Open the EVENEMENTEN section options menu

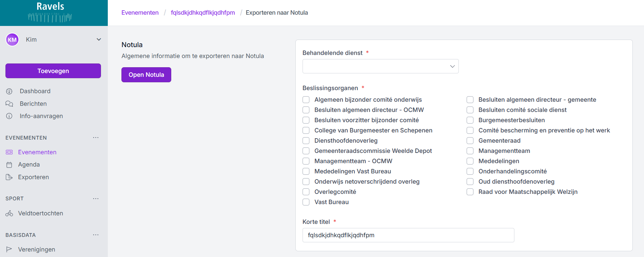pyautogui.click(x=96, y=138)
